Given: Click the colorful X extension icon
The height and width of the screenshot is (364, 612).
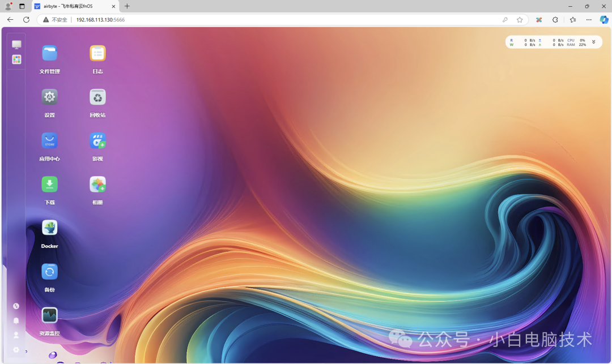Looking at the screenshot, I should click(539, 19).
